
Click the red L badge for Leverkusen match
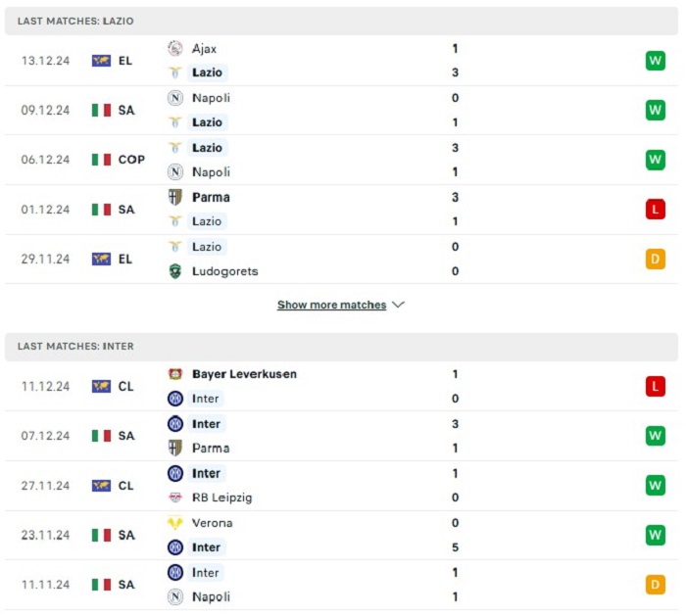click(655, 387)
